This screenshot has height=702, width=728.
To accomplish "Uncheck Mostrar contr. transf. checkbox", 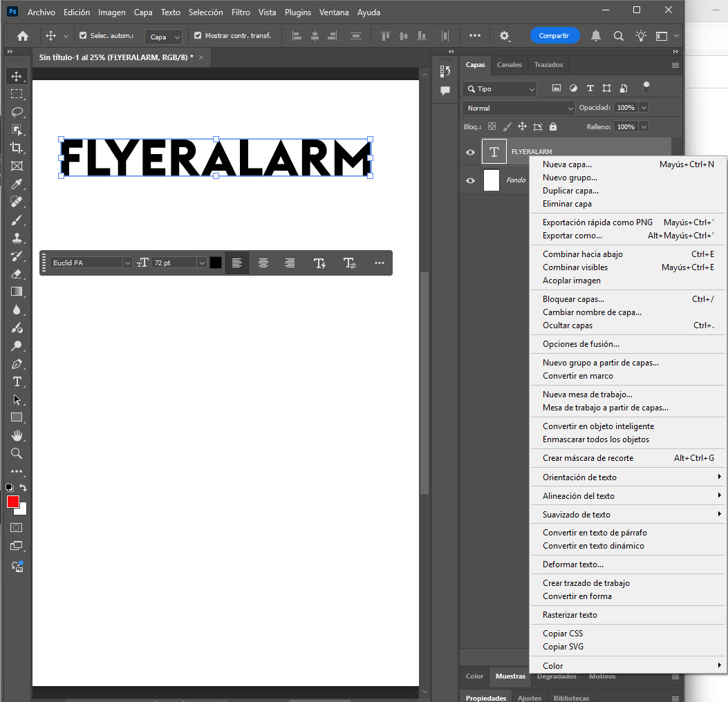I will coord(198,36).
